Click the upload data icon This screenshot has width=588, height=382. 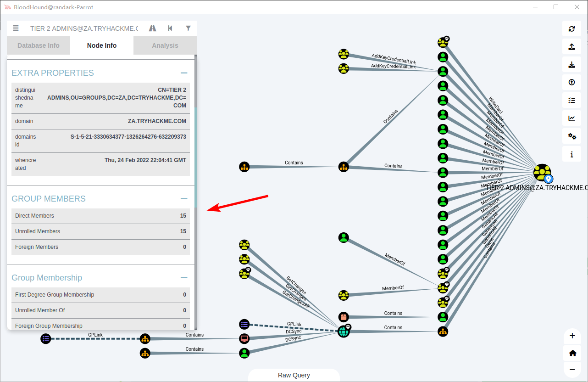coord(571,82)
